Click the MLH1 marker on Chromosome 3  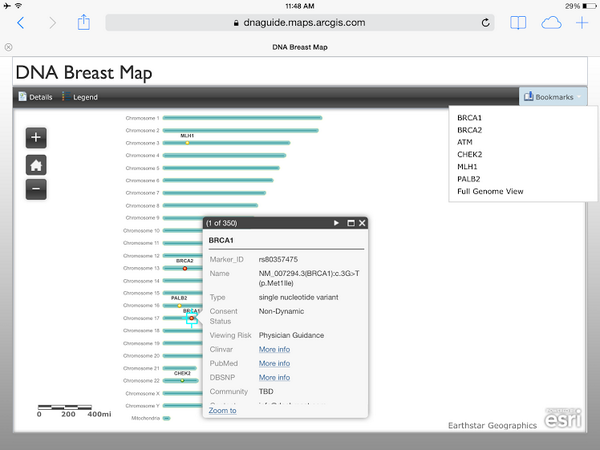point(187,143)
